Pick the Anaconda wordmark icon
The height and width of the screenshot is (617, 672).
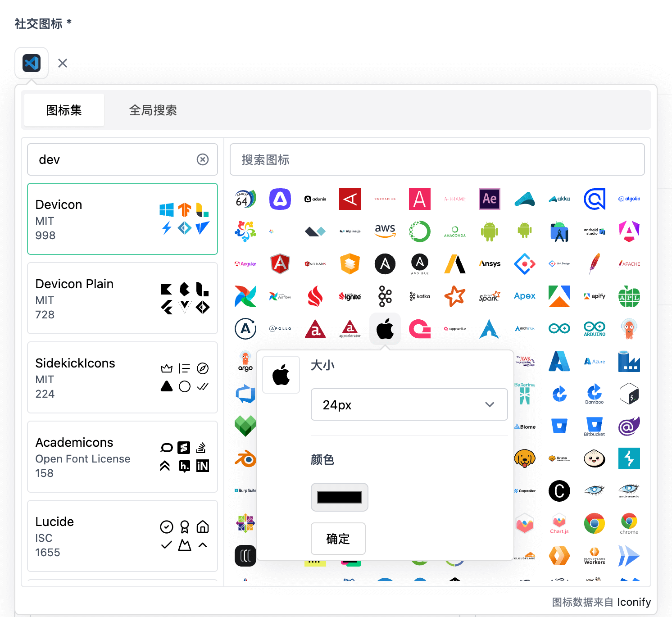(455, 231)
